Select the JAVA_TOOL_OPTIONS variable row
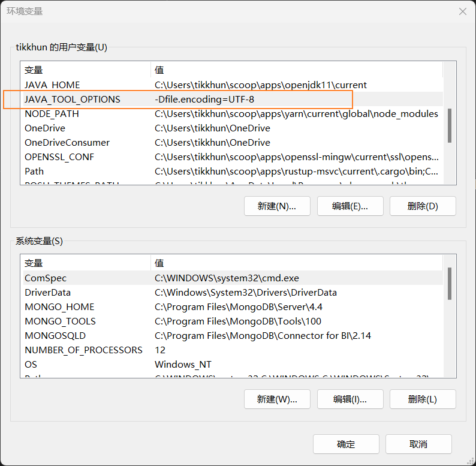The height and width of the screenshot is (466, 476). 233,100
